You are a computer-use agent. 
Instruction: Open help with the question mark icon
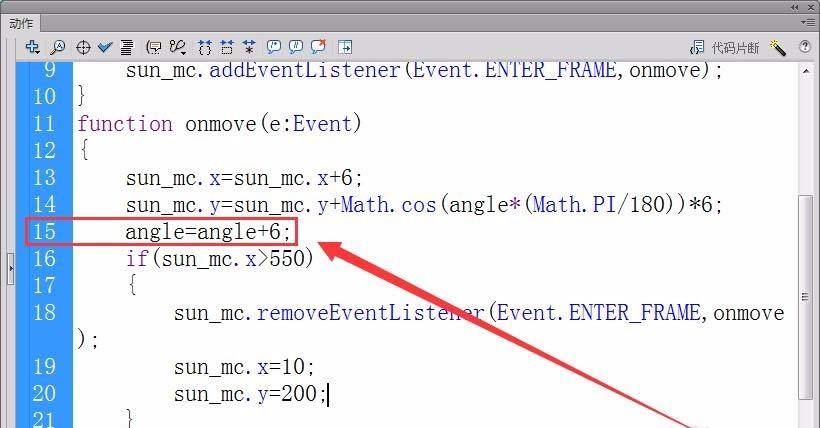(x=805, y=47)
